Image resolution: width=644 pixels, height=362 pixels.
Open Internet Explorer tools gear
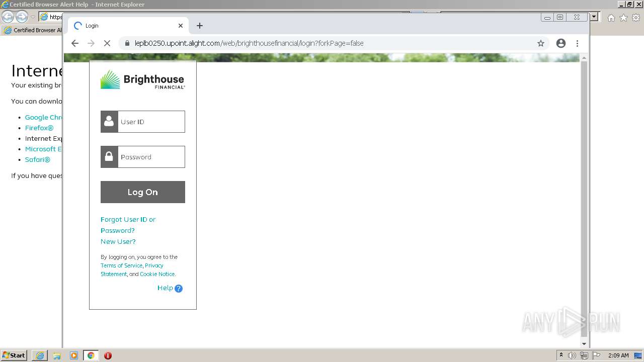pyautogui.click(x=636, y=18)
